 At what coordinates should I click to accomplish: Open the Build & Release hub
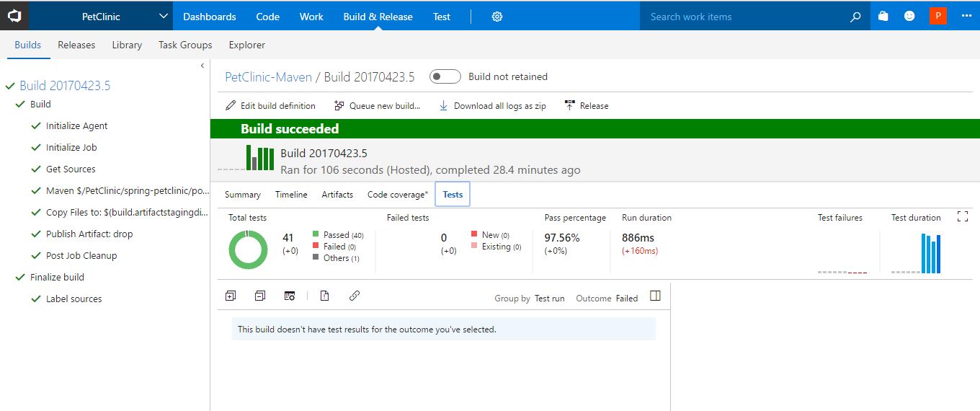coord(378,17)
